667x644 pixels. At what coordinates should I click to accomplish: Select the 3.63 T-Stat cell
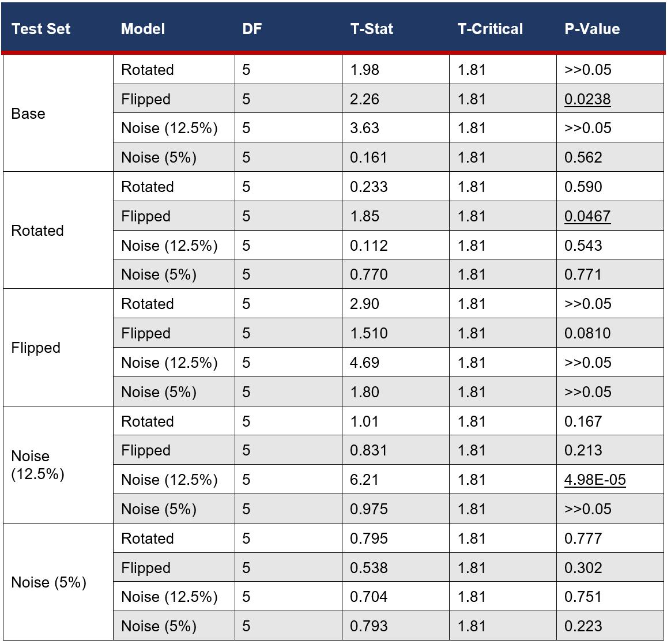(x=395, y=128)
